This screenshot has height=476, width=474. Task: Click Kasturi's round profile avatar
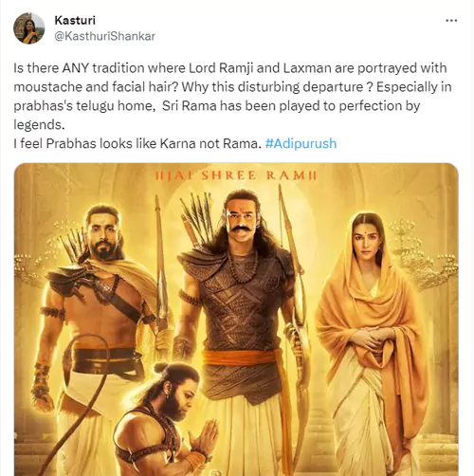click(x=28, y=28)
